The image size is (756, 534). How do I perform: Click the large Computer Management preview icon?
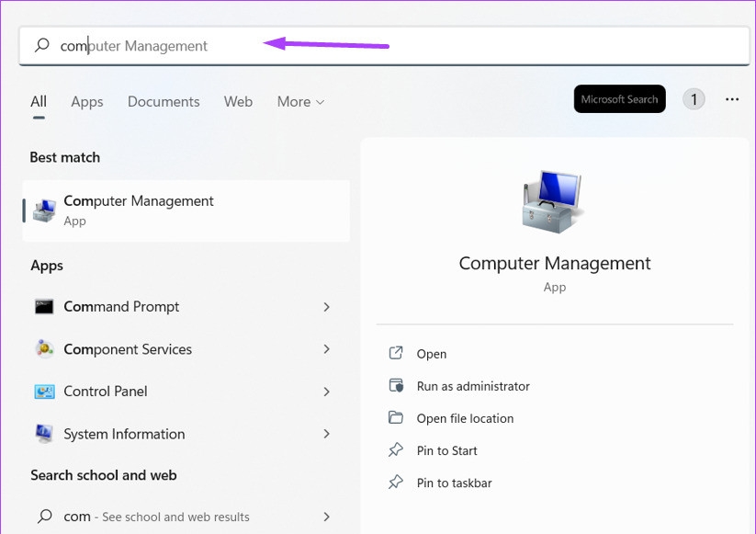click(555, 199)
